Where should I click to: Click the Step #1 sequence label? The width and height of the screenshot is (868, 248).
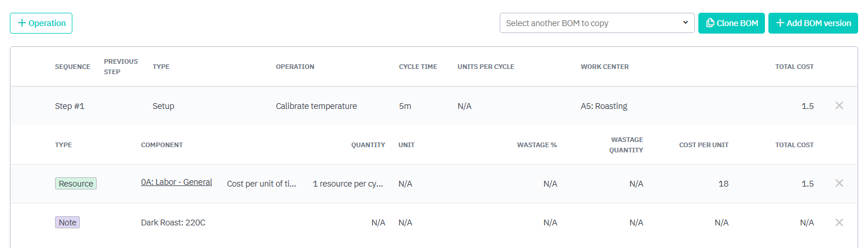click(69, 106)
